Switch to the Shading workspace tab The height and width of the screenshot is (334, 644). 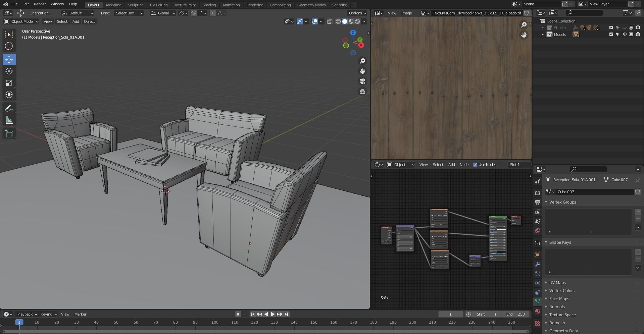(x=209, y=5)
